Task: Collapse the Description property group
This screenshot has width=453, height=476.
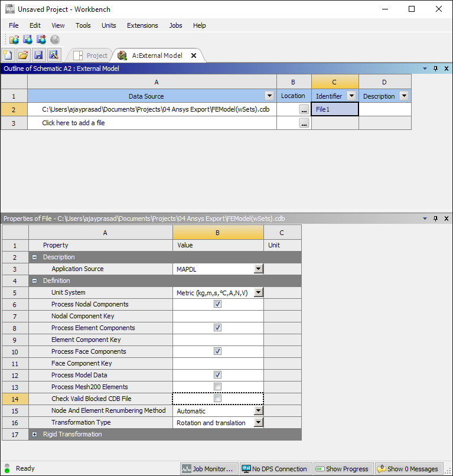Action: [x=35, y=257]
